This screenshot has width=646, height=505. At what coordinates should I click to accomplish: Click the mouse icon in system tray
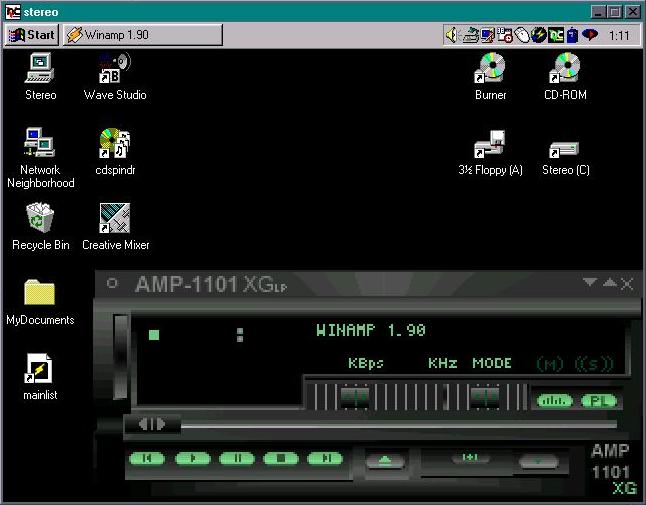[x=522, y=35]
